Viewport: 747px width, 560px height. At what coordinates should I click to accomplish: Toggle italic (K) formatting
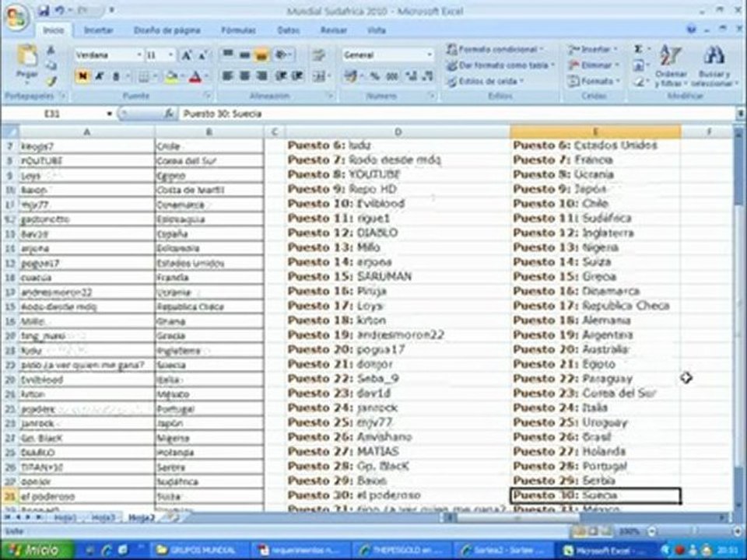(100, 75)
